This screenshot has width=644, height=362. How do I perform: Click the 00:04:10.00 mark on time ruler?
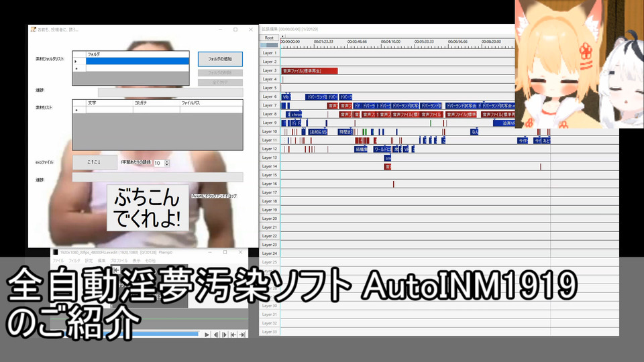(x=390, y=42)
